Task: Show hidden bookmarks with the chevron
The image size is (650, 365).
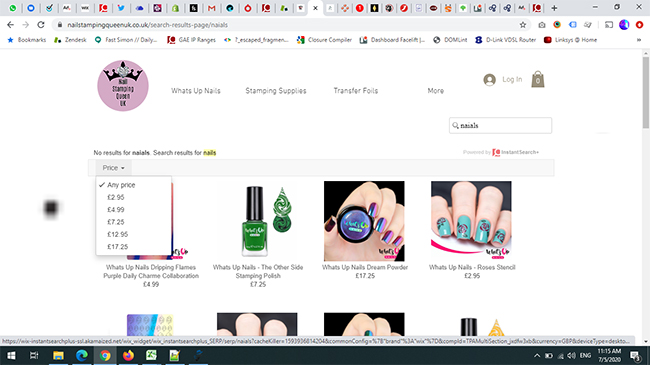Action: click(x=639, y=40)
